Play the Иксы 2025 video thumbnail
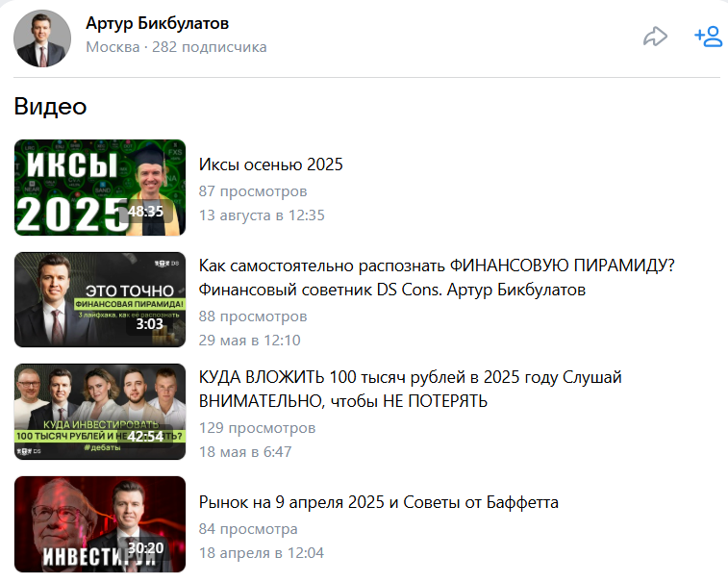Viewport: 728px width, 582px height. pyautogui.click(x=100, y=187)
